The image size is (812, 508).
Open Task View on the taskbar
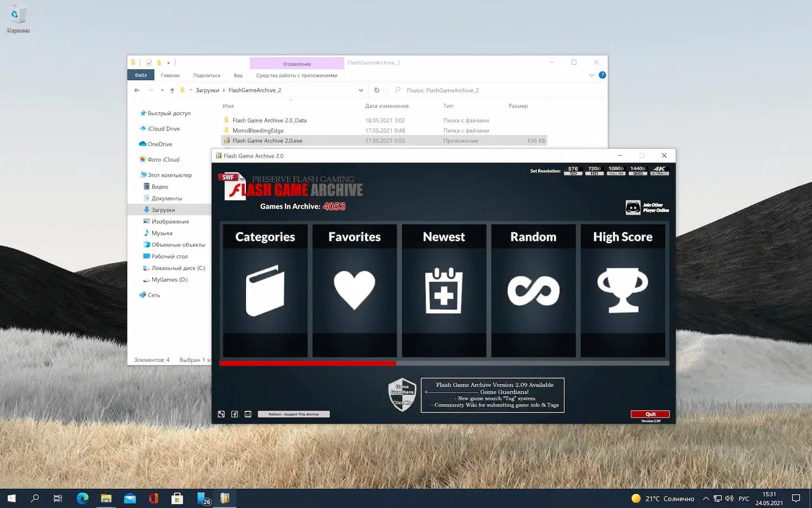click(58, 498)
